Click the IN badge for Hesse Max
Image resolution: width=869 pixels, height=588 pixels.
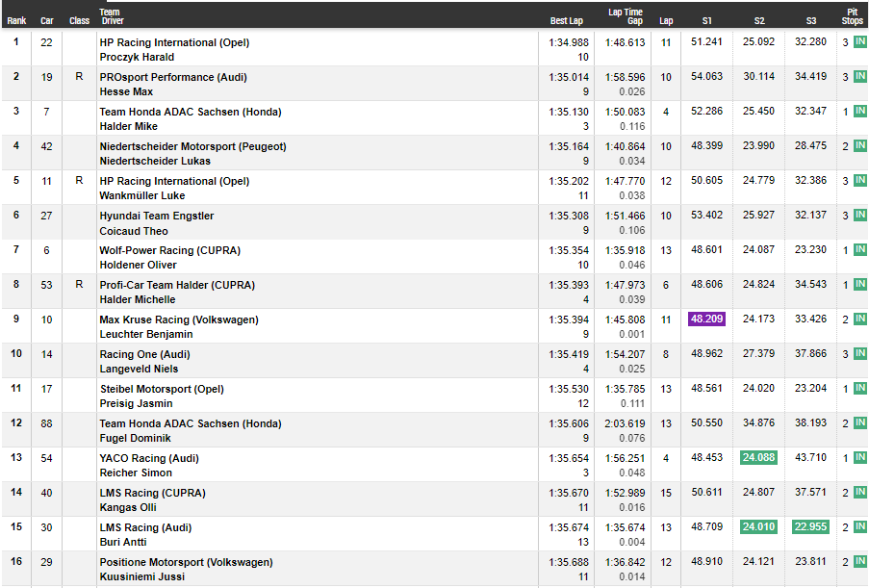[x=860, y=76]
